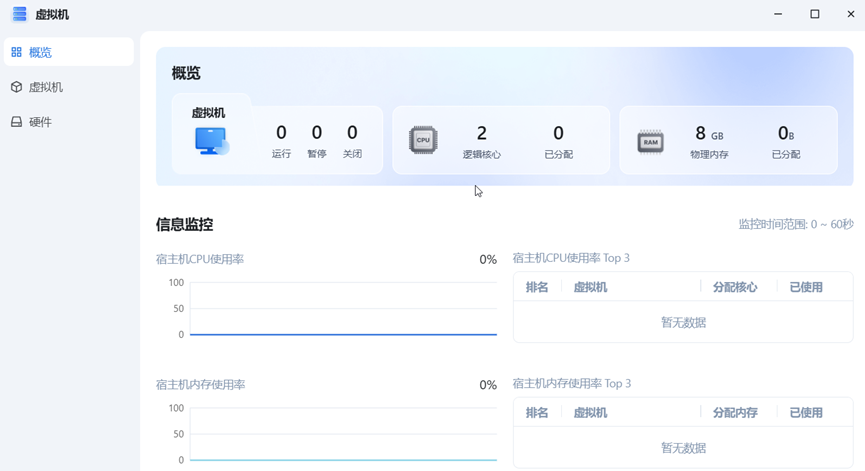Close the 虚拟机 window
The width and height of the screenshot is (865, 471).
click(x=851, y=14)
